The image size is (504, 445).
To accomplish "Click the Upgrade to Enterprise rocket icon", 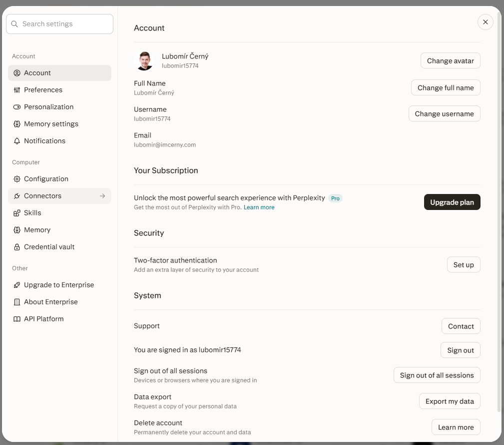I will 16,285.
